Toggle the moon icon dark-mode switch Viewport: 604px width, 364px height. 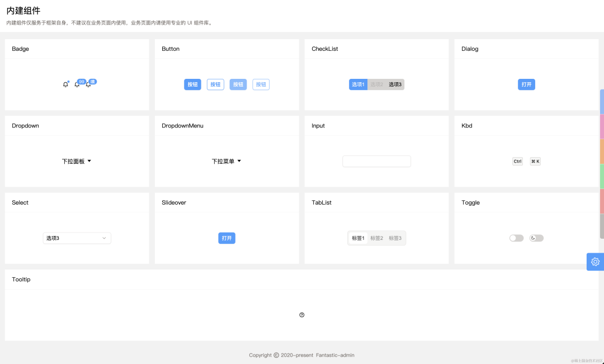(536, 238)
